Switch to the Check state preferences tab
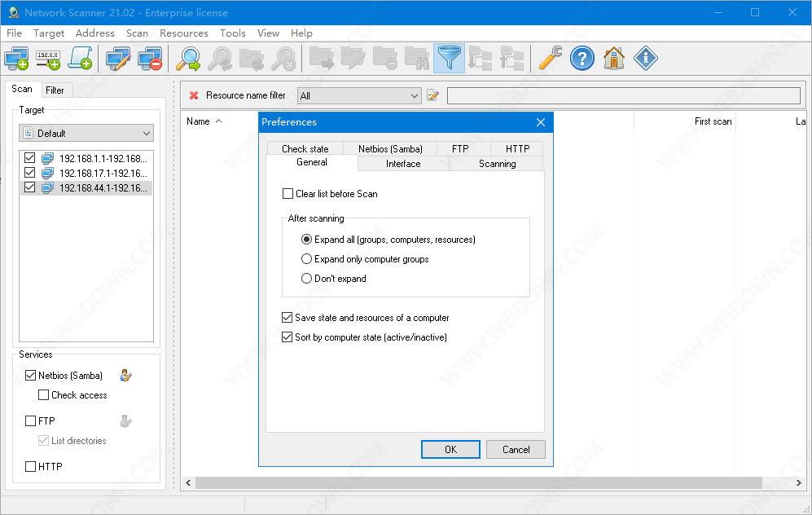812x515 pixels. click(305, 148)
